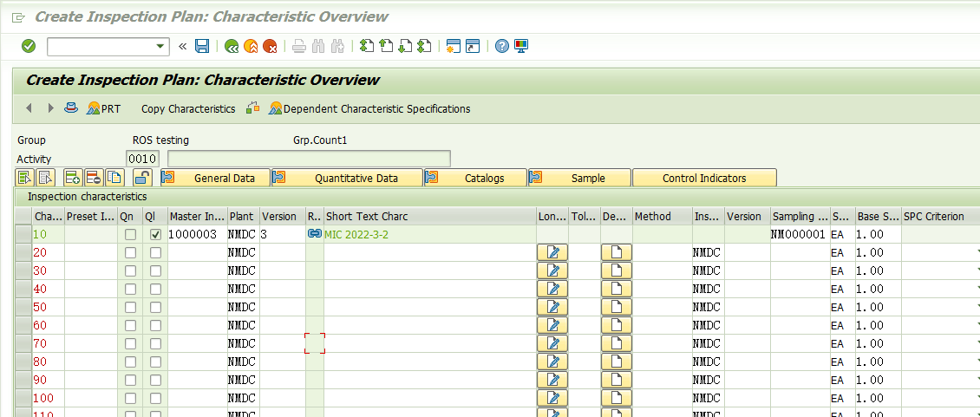Enable the Qn checkbox in row 100
The width and height of the screenshot is (980, 417).
click(x=130, y=398)
